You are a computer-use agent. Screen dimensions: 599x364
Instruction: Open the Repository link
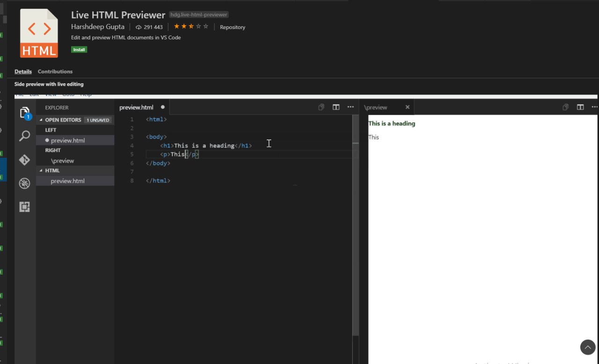point(233,27)
